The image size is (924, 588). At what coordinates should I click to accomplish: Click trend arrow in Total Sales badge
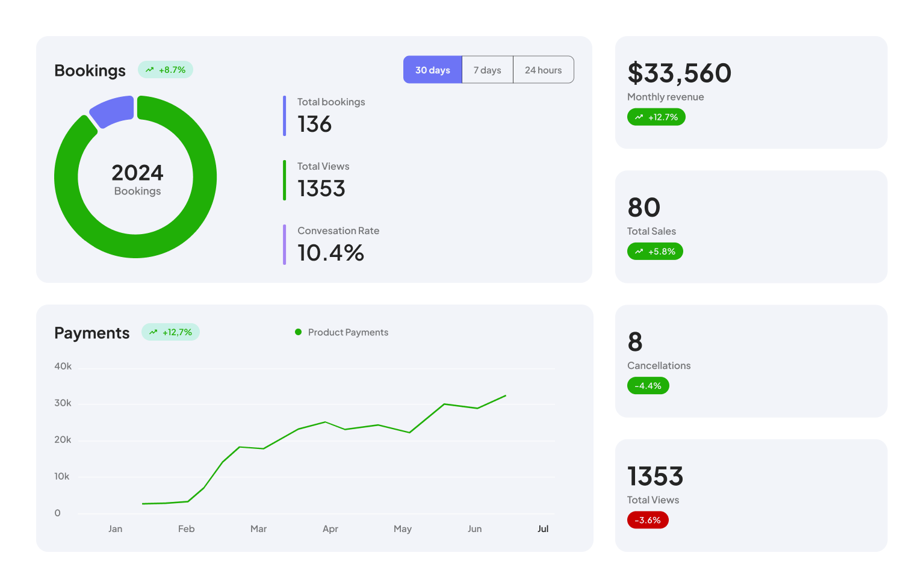639,252
